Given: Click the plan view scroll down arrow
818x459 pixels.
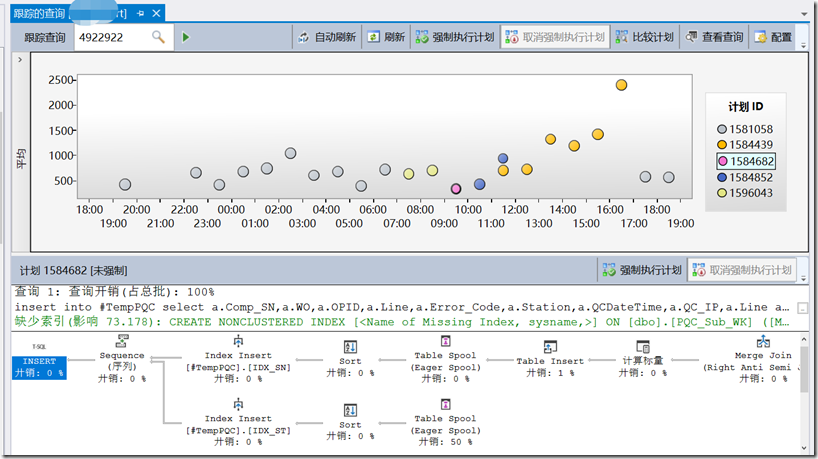Looking at the screenshot, I should [x=804, y=448].
